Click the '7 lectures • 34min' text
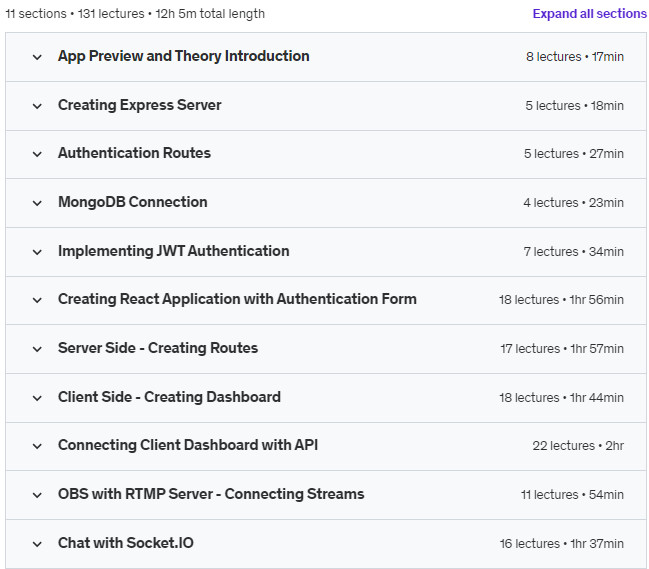This screenshot has height=569, width=649. (x=574, y=252)
